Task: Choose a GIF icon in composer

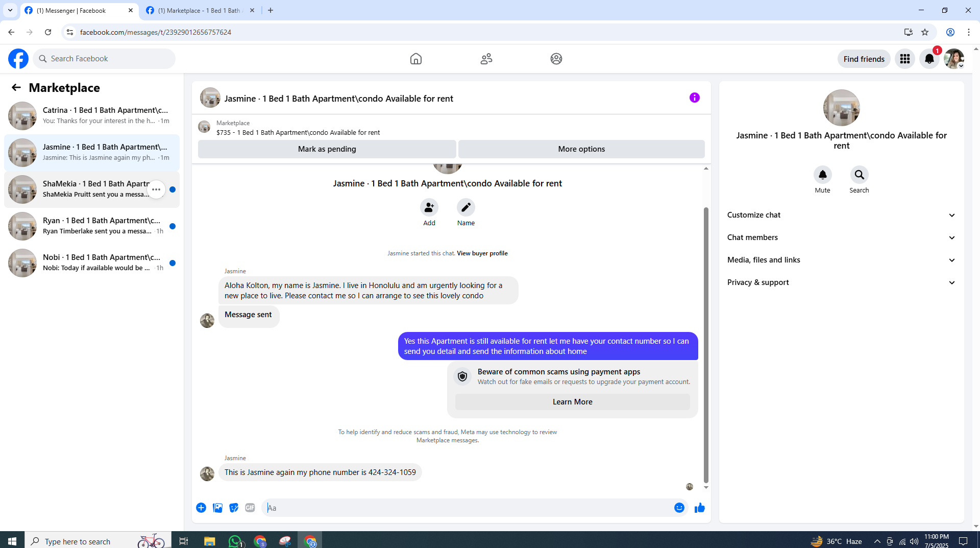Action: tap(250, 508)
